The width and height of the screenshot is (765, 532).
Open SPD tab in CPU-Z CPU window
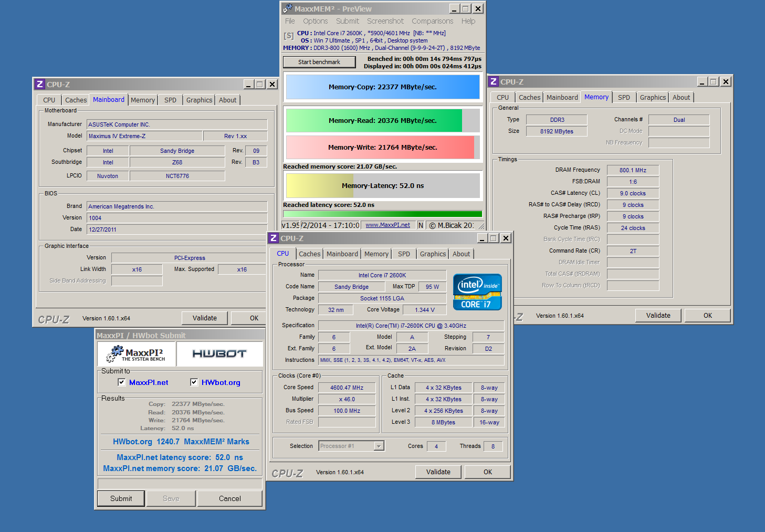404,254
